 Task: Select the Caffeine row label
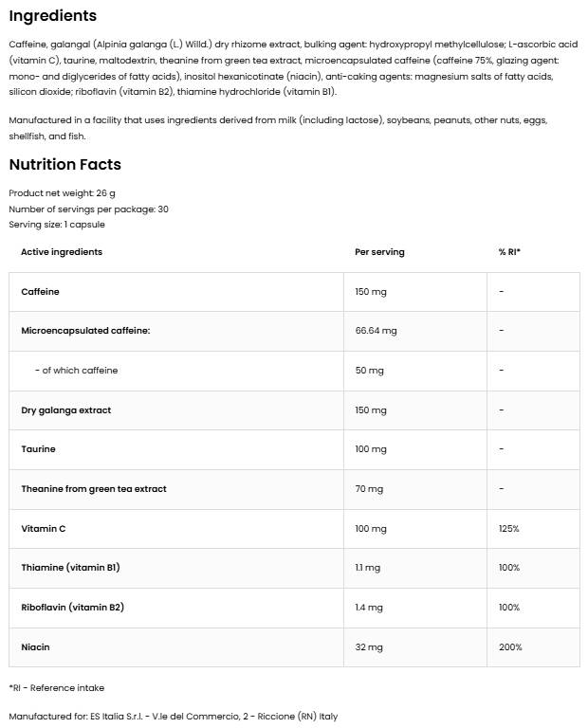41,292
